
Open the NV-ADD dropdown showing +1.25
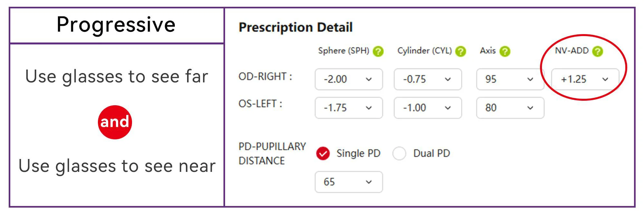[585, 79]
